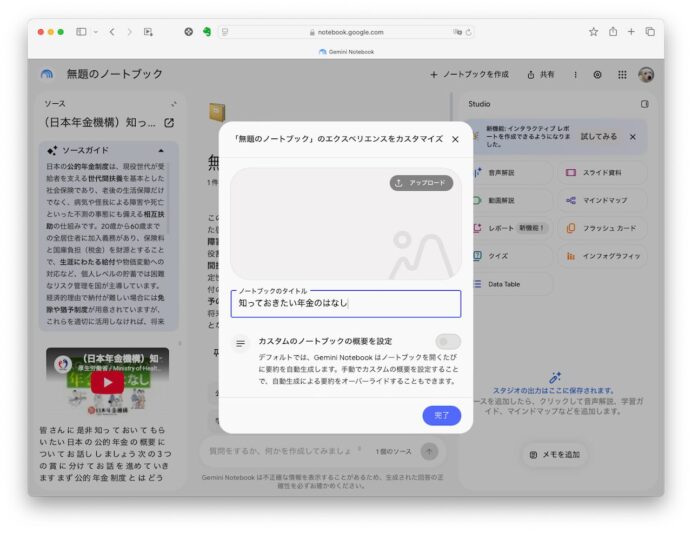Confirm with the 完了 button
Screen dimensions: 692x533
441,415
